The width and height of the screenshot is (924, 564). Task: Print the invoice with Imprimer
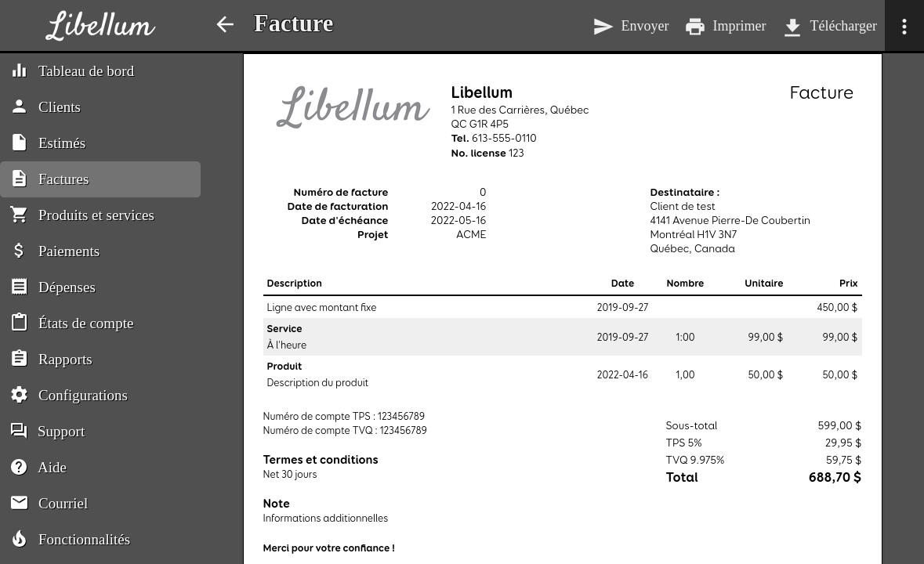726,26
